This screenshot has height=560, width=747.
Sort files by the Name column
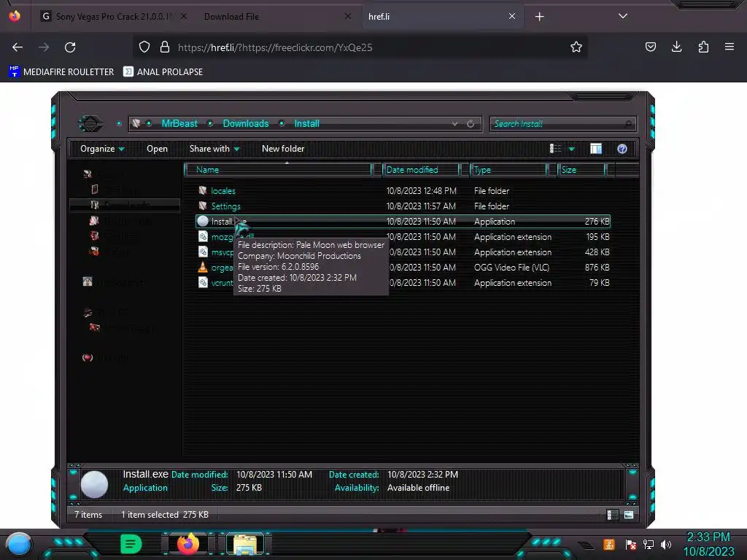[278, 169]
